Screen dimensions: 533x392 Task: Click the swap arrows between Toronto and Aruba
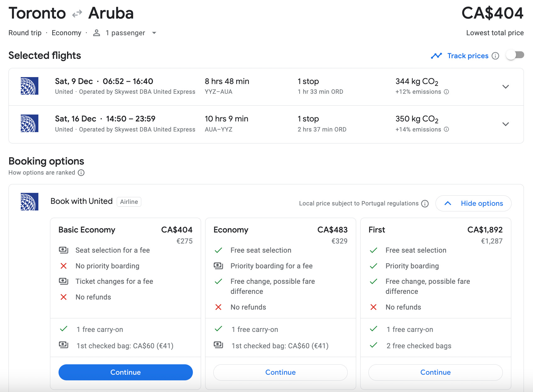(77, 14)
